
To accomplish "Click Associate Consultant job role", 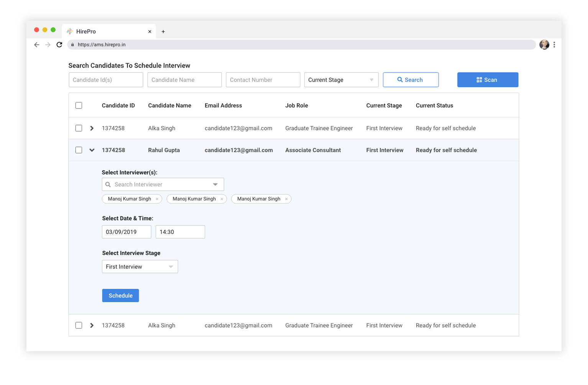I will 313,150.
